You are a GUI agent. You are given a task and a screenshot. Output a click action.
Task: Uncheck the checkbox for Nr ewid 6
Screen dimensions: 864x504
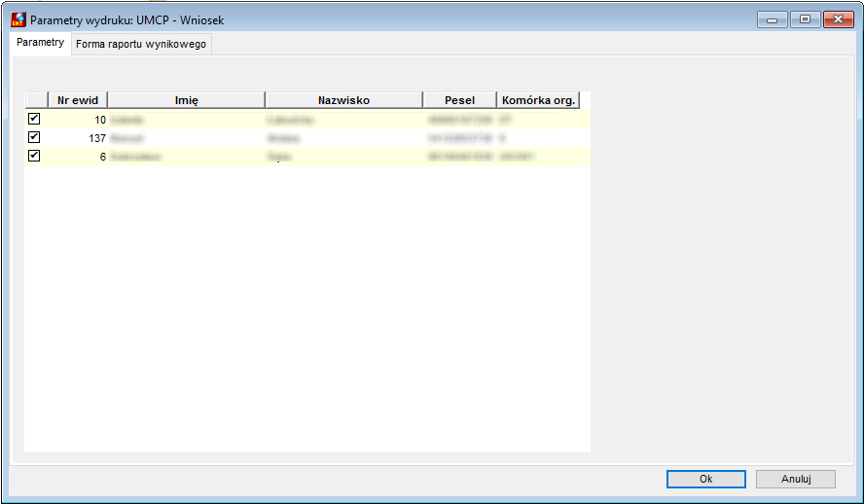click(34, 156)
